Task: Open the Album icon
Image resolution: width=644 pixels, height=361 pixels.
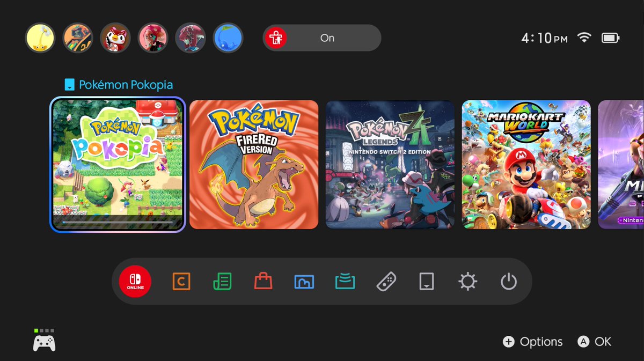Action: coord(304,281)
